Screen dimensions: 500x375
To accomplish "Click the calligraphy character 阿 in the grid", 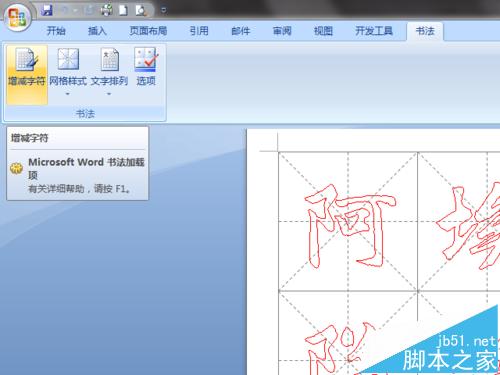I will (350, 226).
